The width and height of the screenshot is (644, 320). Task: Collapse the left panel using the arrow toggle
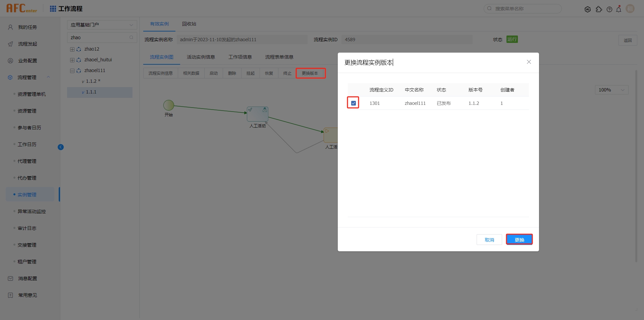click(61, 147)
